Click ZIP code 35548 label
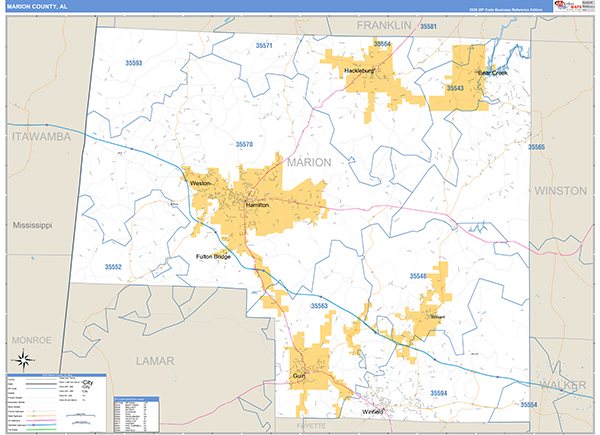 (x=418, y=275)
